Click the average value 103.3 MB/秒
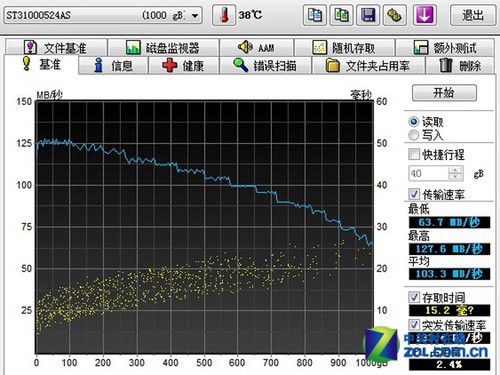Image resolution: width=500 pixels, height=375 pixels. tap(450, 274)
